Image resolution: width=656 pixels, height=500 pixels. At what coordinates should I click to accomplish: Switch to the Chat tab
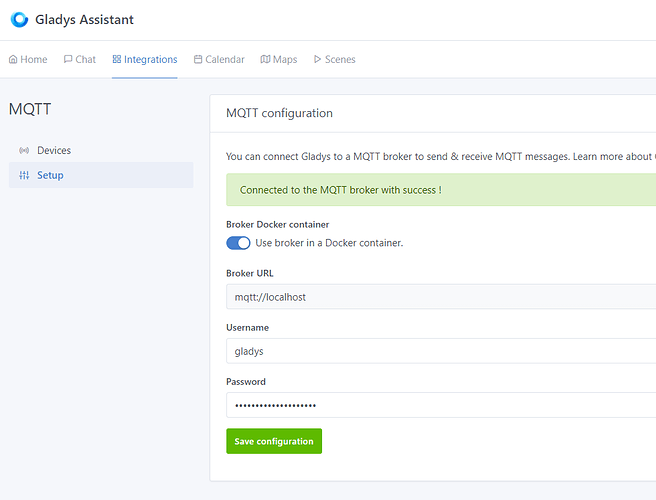pyautogui.click(x=79, y=59)
